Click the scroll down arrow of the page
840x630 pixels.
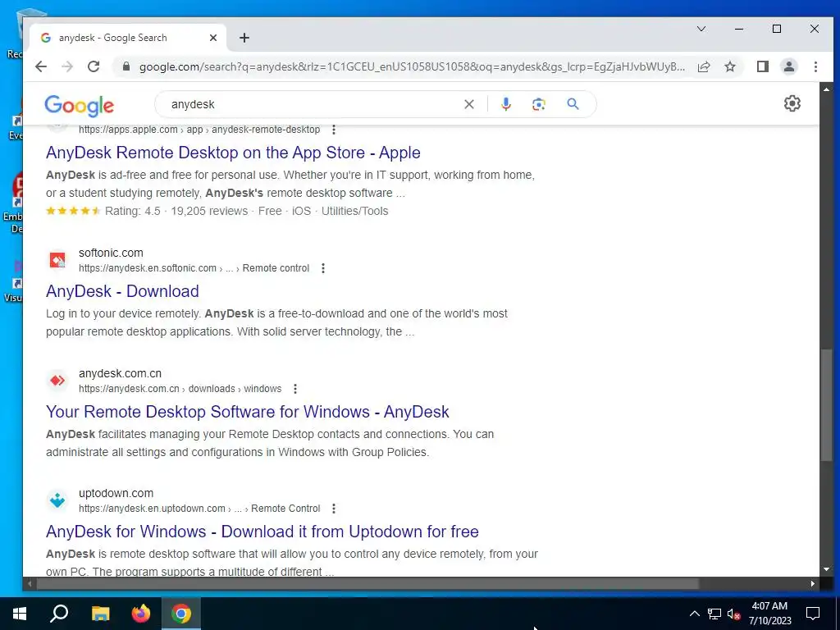click(826, 570)
